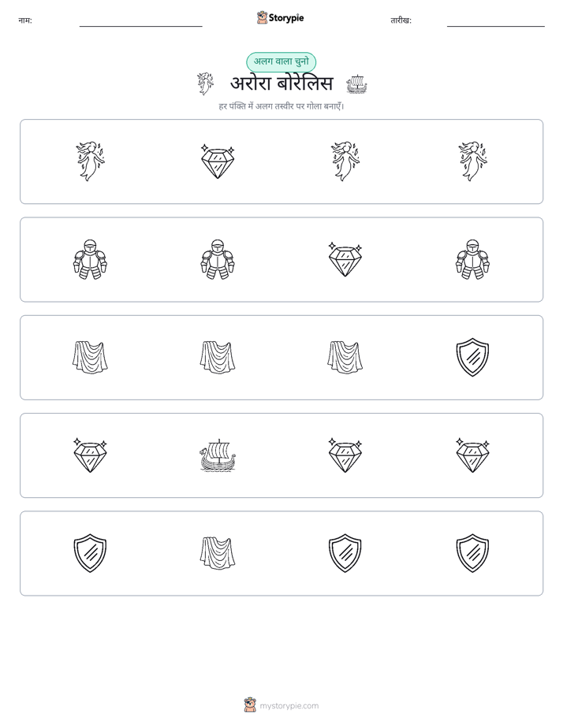Click the Viking ship among the diamonds
This screenshot has width=563, height=728.
[218, 455]
